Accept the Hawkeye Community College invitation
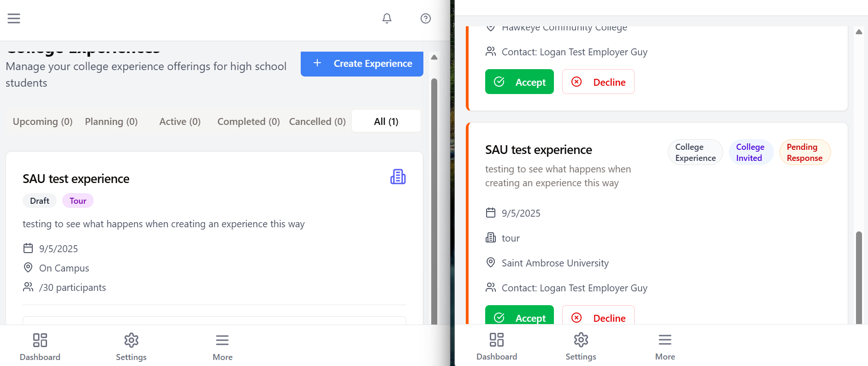Viewport: 868px width, 366px height. pos(519,82)
